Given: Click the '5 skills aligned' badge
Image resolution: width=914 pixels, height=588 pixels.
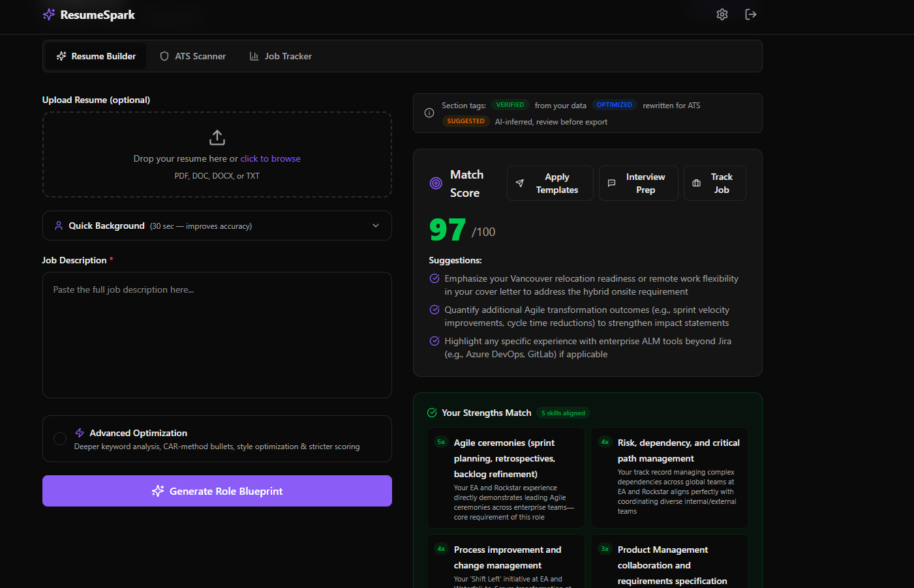Looking at the screenshot, I should coord(563,413).
